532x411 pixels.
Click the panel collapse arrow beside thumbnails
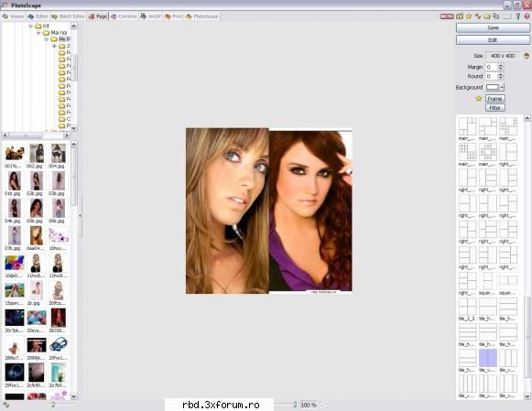[x=80, y=215]
